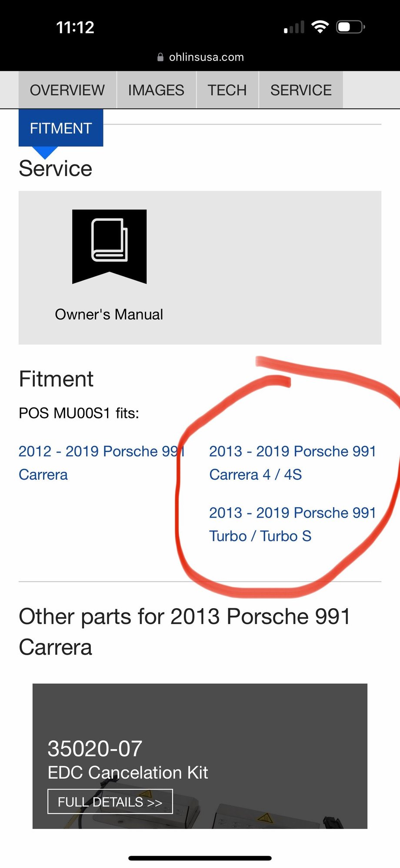The width and height of the screenshot is (400, 868).
Task: Tap the Wi-Fi icon in status bar
Action: pyautogui.click(x=320, y=27)
